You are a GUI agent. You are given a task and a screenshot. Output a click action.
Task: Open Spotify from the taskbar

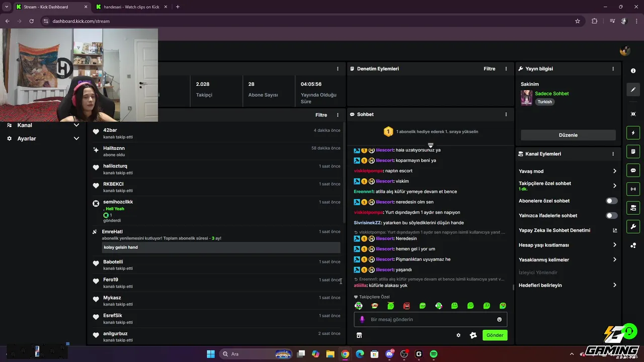point(434,354)
